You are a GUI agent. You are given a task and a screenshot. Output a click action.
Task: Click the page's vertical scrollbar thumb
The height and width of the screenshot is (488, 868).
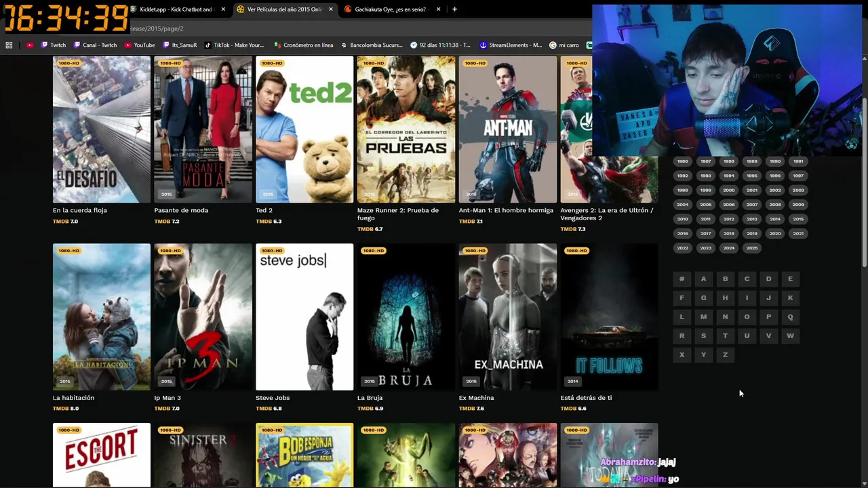click(864, 183)
